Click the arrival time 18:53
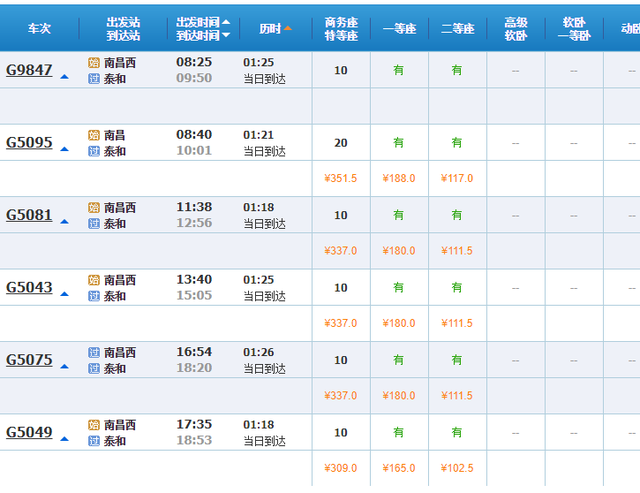The image size is (640, 493). (194, 440)
